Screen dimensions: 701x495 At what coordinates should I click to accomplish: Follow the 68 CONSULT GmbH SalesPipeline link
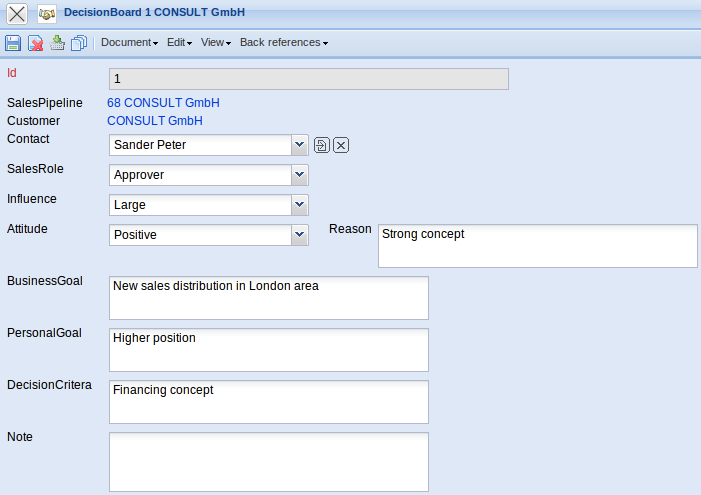[x=163, y=103]
